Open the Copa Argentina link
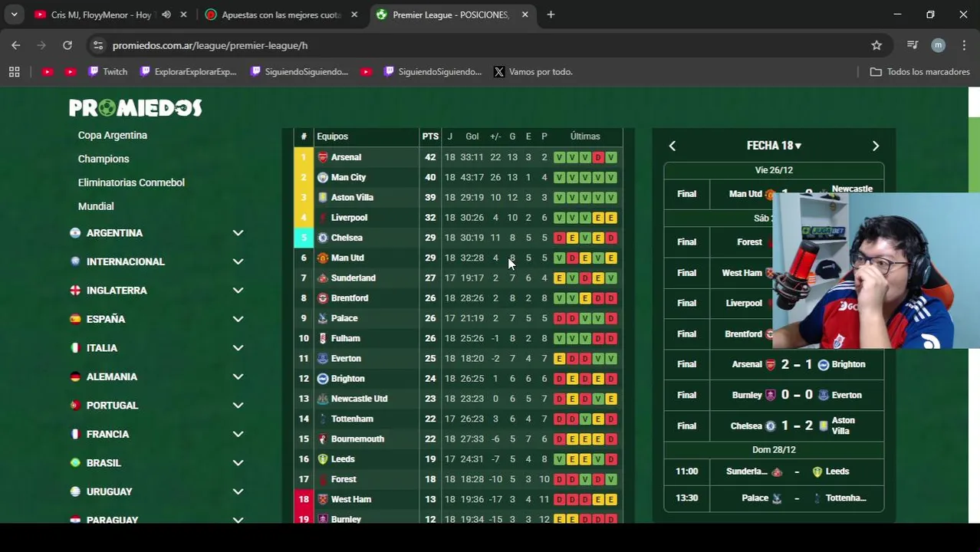The width and height of the screenshot is (980, 552). point(113,135)
